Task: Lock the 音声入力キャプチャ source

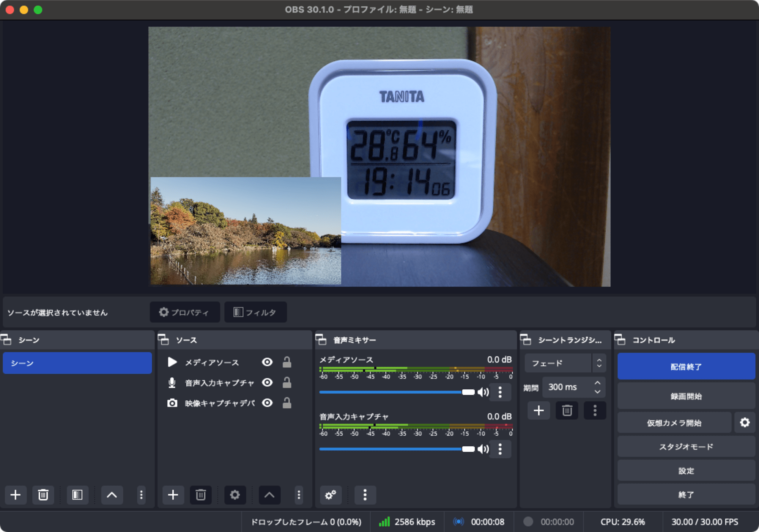Action: pyautogui.click(x=287, y=383)
